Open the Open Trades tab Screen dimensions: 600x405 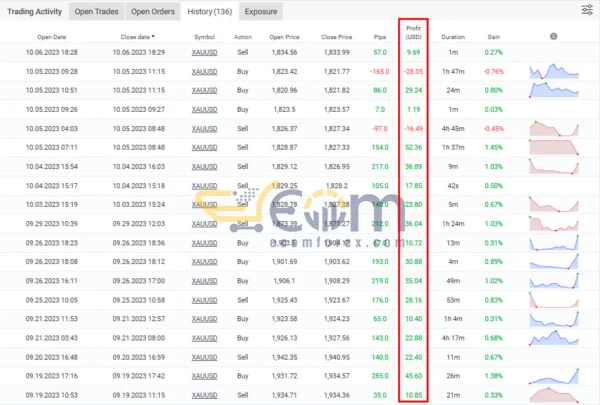96,11
